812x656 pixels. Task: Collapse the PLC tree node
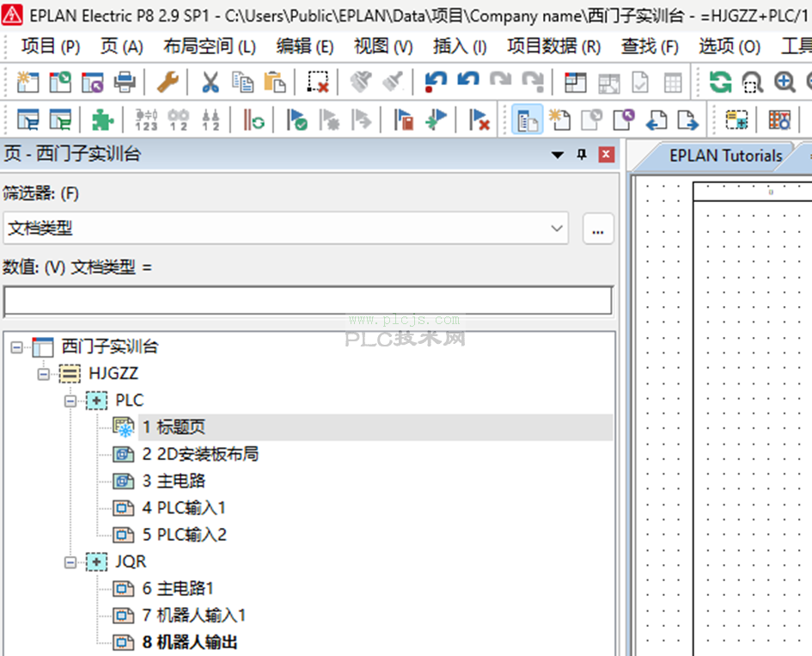(70, 401)
